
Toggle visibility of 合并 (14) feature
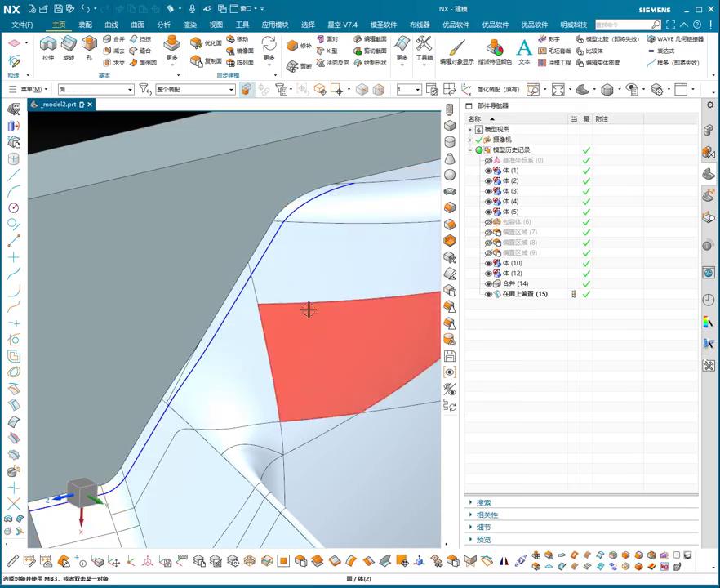pyautogui.click(x=489, y=283)
